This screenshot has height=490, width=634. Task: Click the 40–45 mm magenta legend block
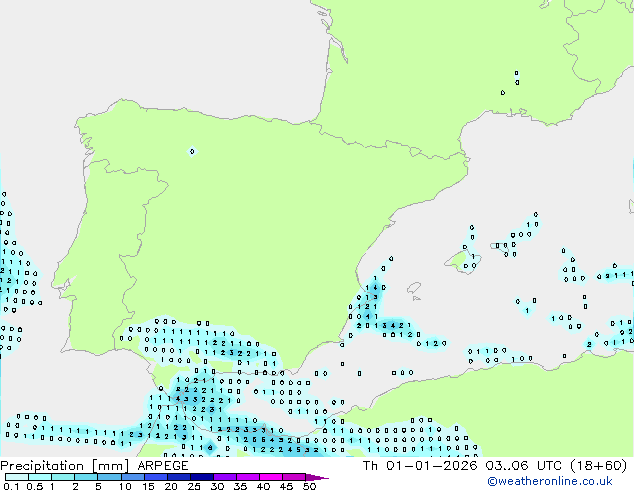click(x=271, y=477)
